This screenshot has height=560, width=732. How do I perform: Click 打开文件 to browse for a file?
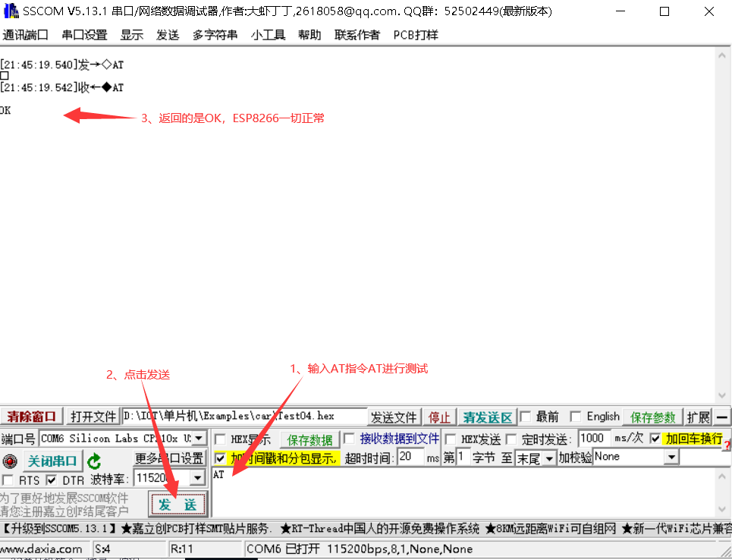[x=93, y=416]
